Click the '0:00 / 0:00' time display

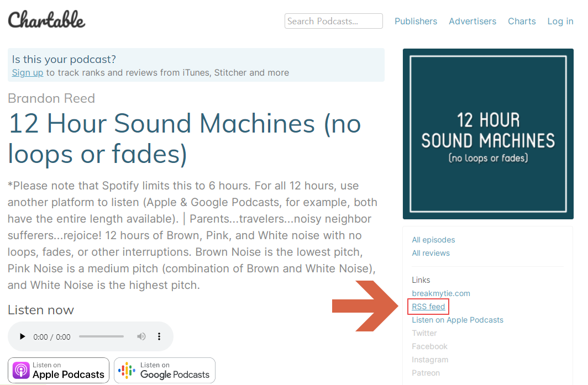click(52, 337)
